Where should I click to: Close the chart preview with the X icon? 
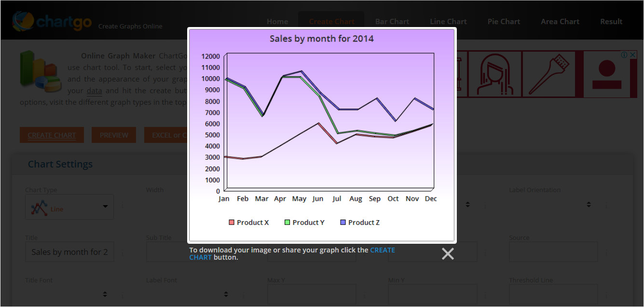pyautogui.click(x=448, y=254)
